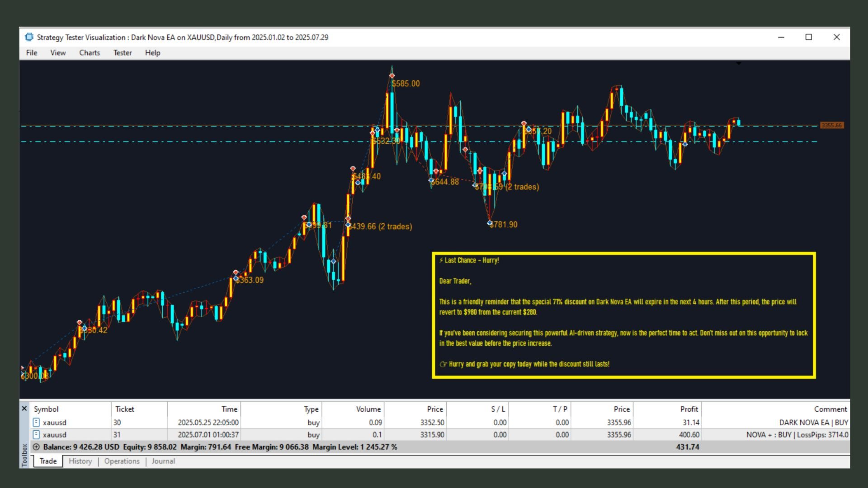Click the Strategy Tester app icon in title bar
The height and width of the screenshot is (488, 868).
29,37
